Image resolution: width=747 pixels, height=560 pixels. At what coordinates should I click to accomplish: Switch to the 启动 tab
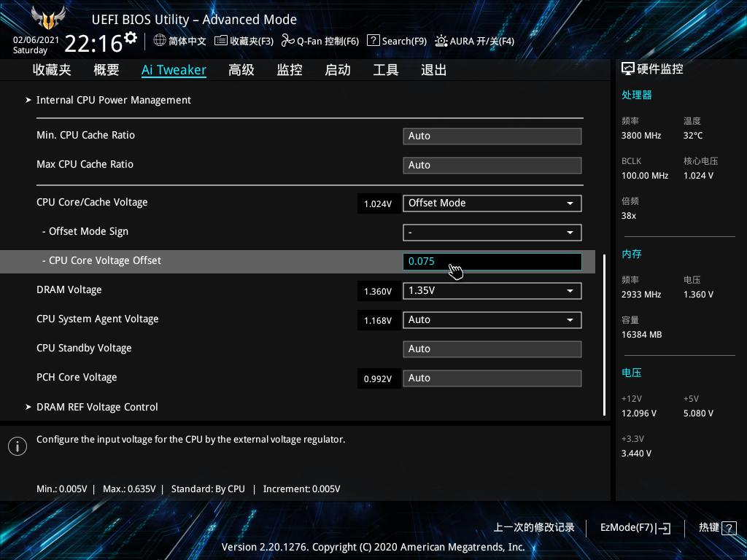[x=337, y=69]
